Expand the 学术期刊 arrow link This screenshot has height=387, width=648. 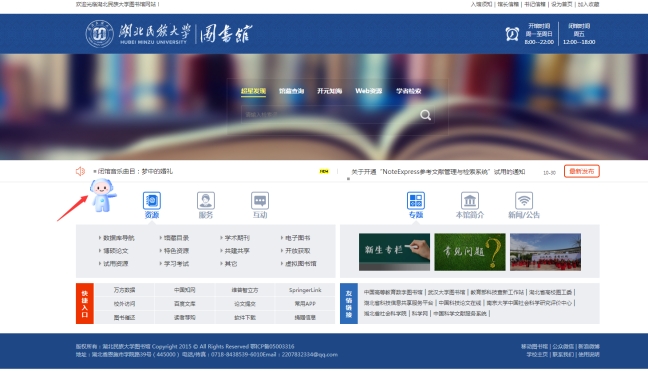click(235, 238)
